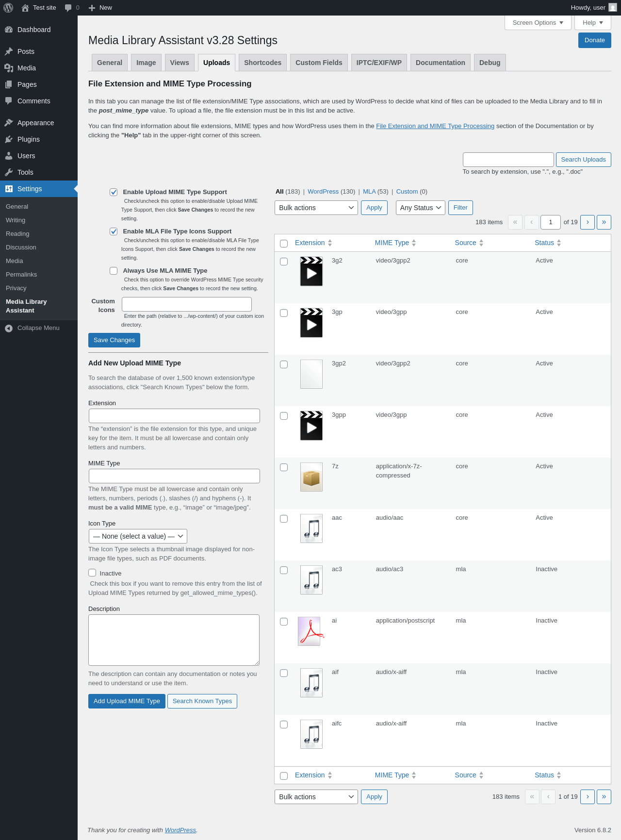Expand the Any Status filter dropdown
The height and width of the screenshot is (840, 621).
point(421,208)
